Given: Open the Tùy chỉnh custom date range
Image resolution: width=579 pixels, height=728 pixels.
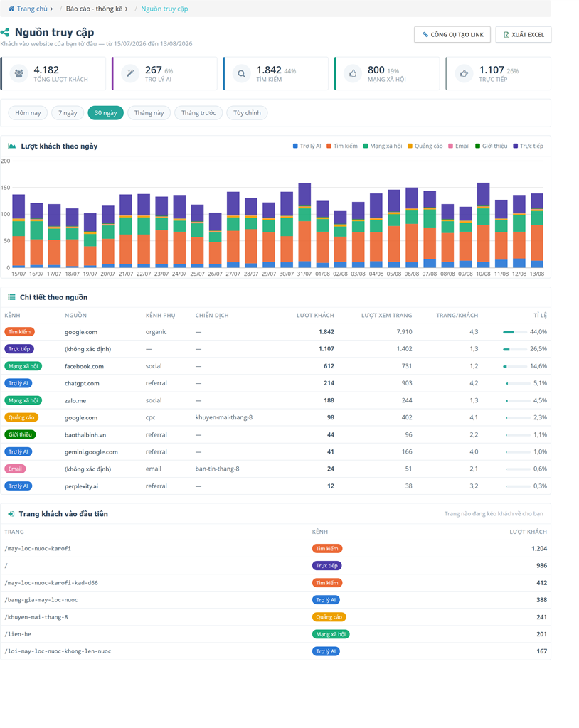Looking at the screenshot, I should click(247, 113).
